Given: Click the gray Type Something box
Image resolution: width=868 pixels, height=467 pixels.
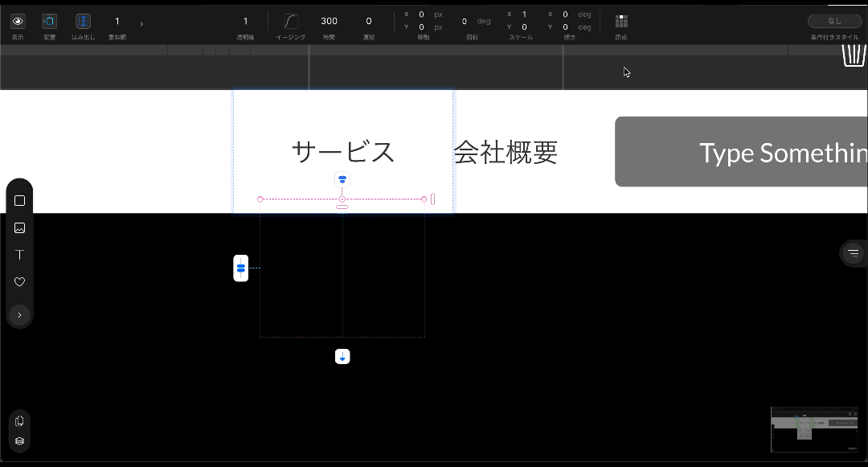Looking at the screenshot, I should [741, 152].
